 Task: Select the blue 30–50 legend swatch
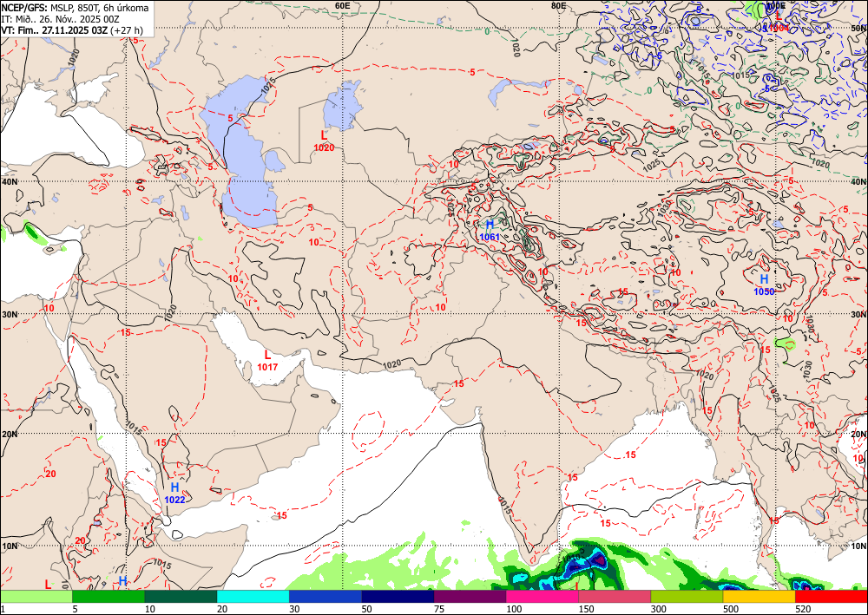point(325,596)
